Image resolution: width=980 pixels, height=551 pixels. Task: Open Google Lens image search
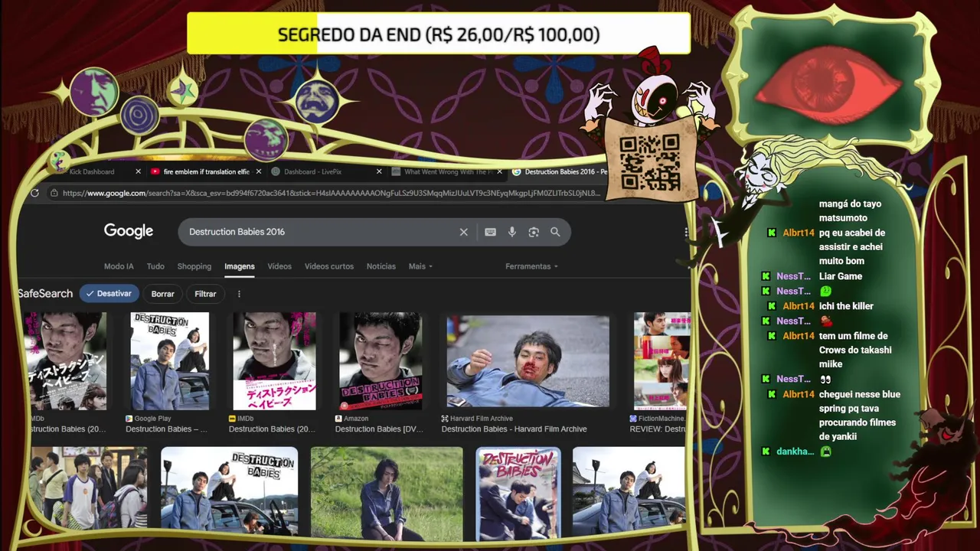pos(534,232)
